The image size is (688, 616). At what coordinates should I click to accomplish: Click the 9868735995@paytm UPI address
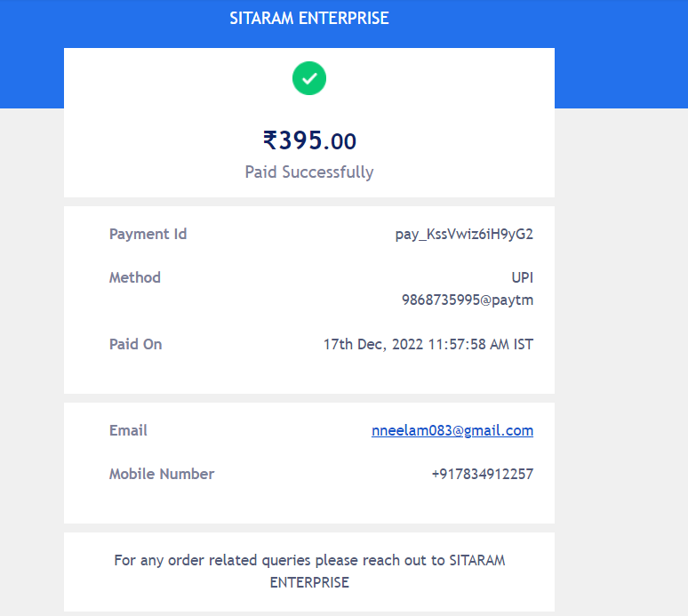tap(468, 300)
